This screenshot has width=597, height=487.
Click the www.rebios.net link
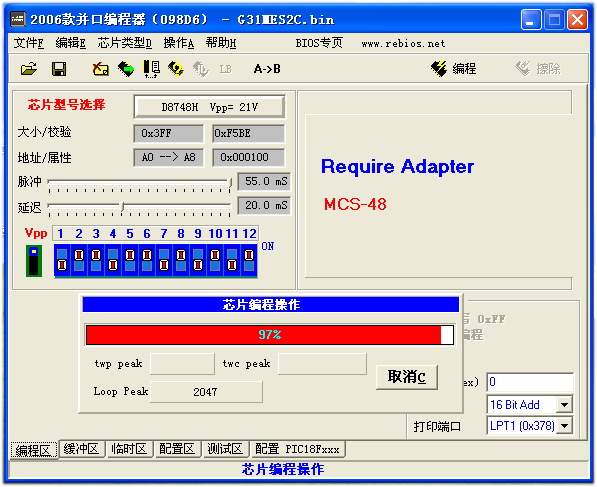coord(403,44)
